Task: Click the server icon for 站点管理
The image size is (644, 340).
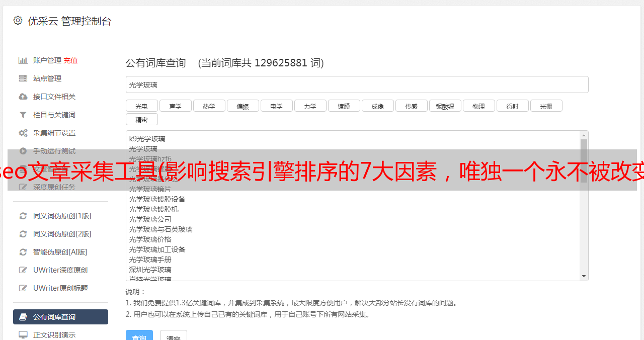Action: pos(23,78)
